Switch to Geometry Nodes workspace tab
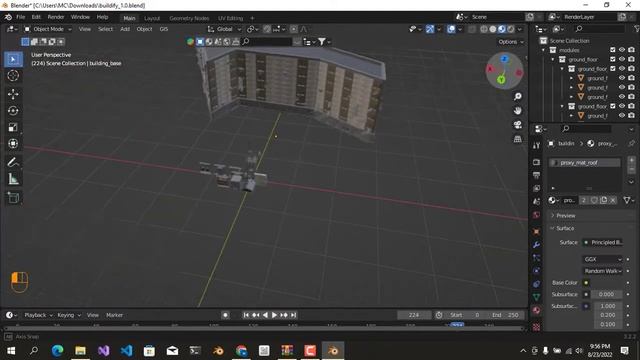 pos(189,18)
